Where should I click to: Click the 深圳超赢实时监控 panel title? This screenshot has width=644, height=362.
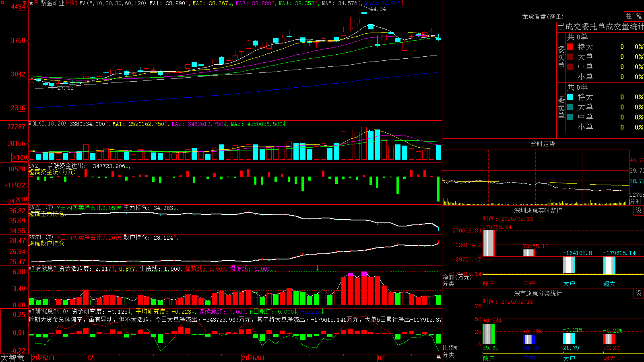coord(538,210)
